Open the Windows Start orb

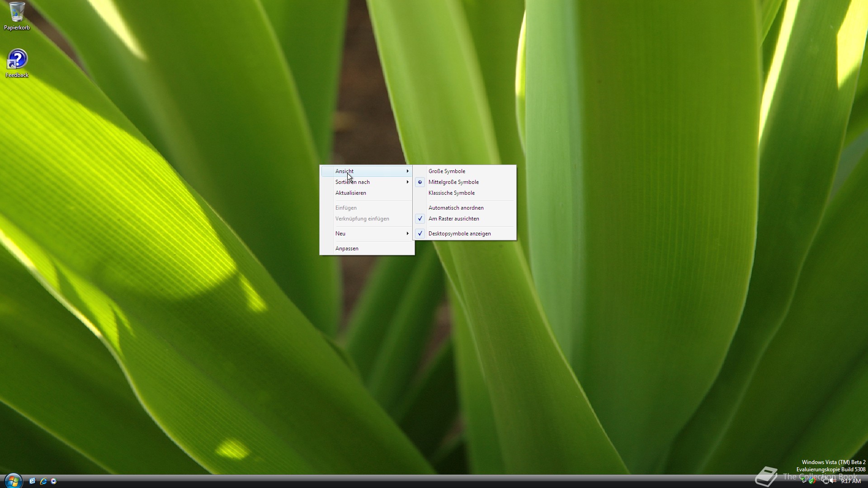pyautogui.click(x=13, y=481)
